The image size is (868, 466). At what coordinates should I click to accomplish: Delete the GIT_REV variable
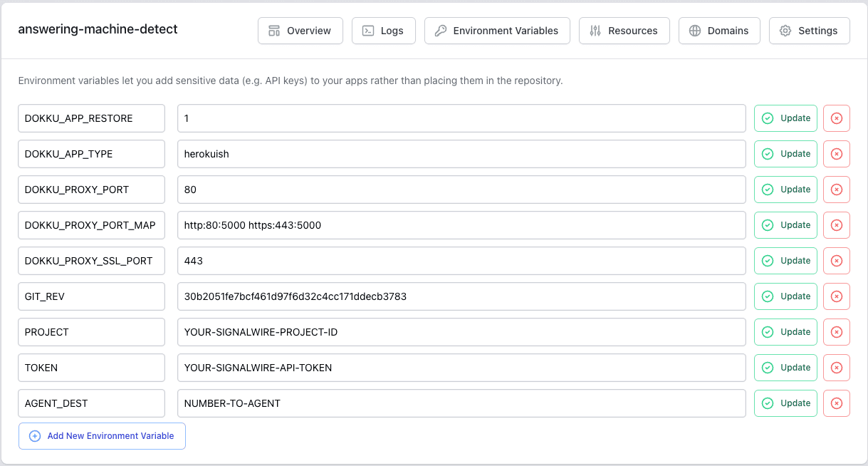coord(837,296)
